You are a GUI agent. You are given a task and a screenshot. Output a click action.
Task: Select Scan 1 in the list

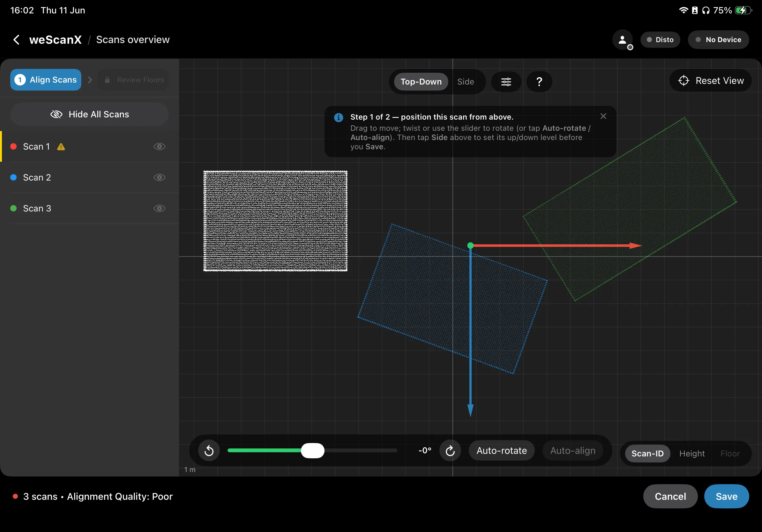(90, 147)
